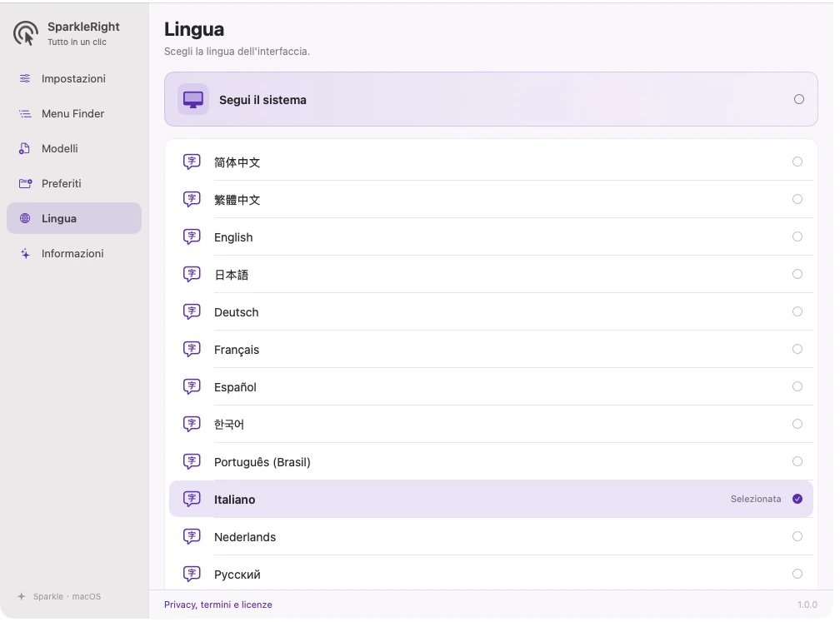Click the Informazioni sparkle icon
Image resolution: width=840 pixels, height=622 pixels.
coord(25,253)
